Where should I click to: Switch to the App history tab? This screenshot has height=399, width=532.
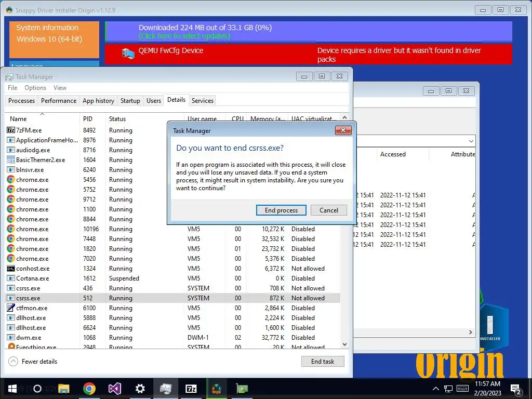98,101
